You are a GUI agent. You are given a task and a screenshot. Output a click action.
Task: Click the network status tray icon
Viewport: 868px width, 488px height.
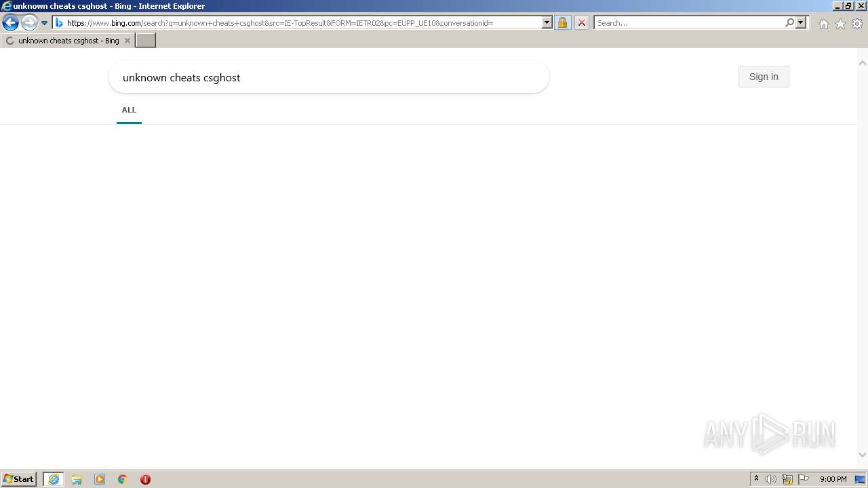click(787, 479)
